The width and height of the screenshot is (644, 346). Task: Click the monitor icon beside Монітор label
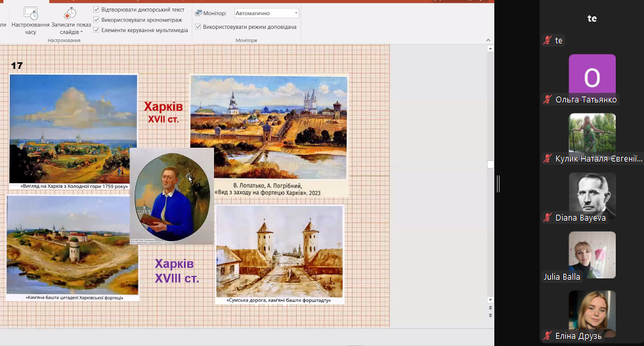(198, 13)
